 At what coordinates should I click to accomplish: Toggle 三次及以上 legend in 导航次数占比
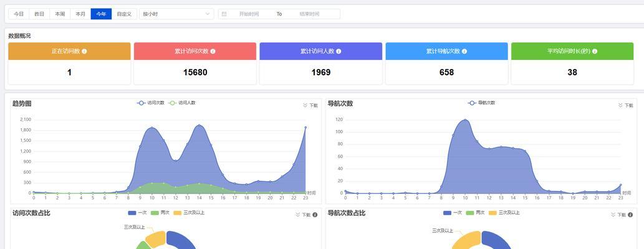[504, 212]
